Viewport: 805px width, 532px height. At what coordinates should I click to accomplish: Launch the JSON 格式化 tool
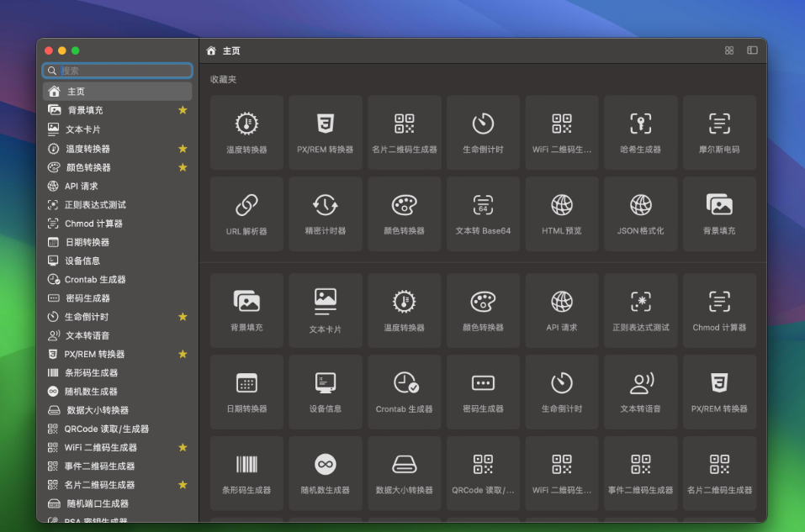(x=640, y=213)
